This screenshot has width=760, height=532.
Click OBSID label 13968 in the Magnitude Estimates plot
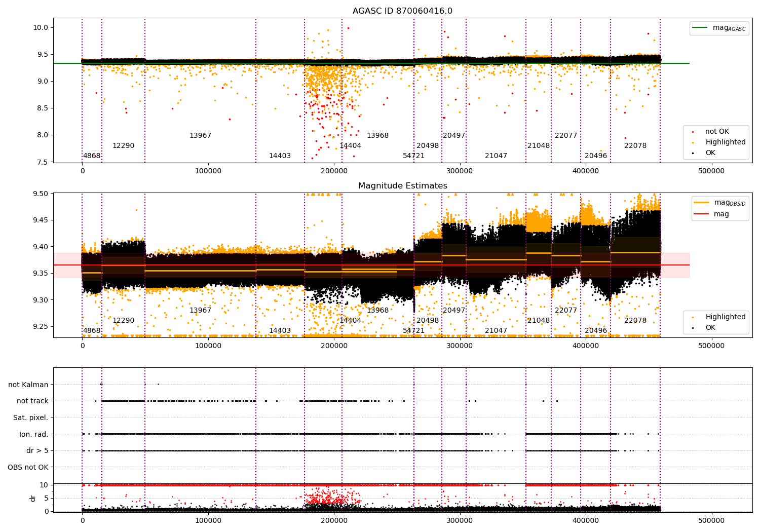[378, 311]
